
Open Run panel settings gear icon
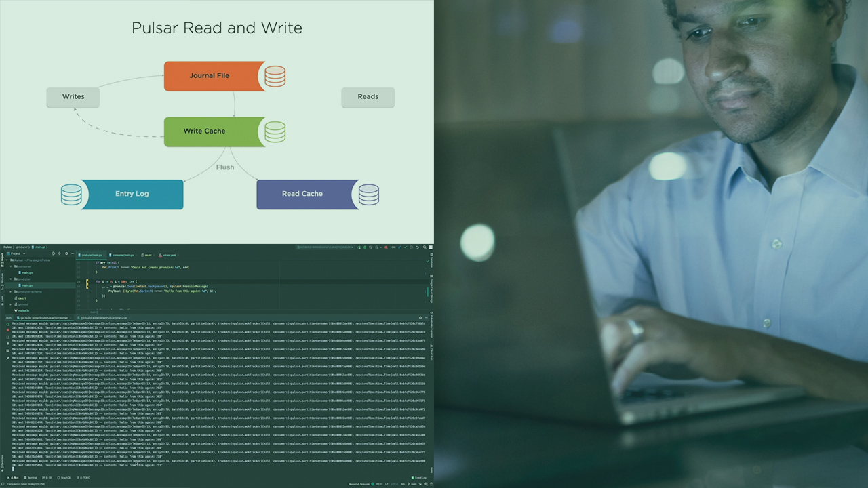tap(420, 317)
